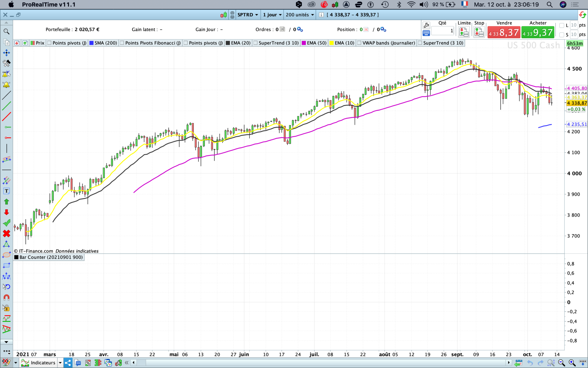The height and width of the screenshot is (368, 588).
Task: Enable the L stop-limit checkbox
Action: (562, 25)
